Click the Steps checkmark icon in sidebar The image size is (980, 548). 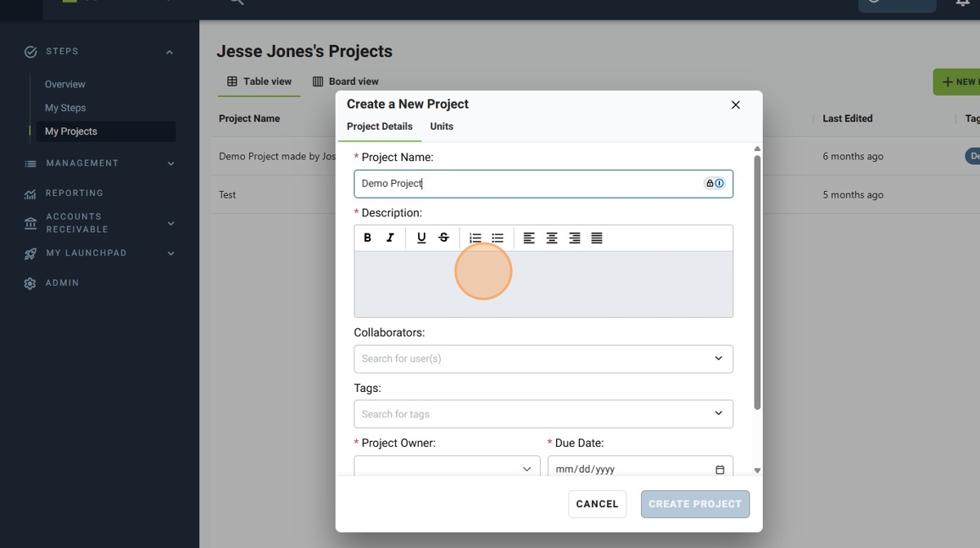tap(30, 51)
